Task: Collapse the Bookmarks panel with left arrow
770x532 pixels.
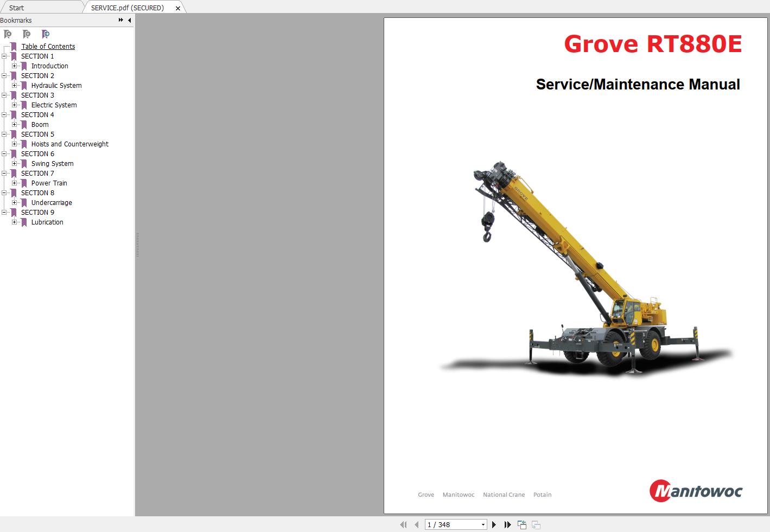Action: pos(129,20)
